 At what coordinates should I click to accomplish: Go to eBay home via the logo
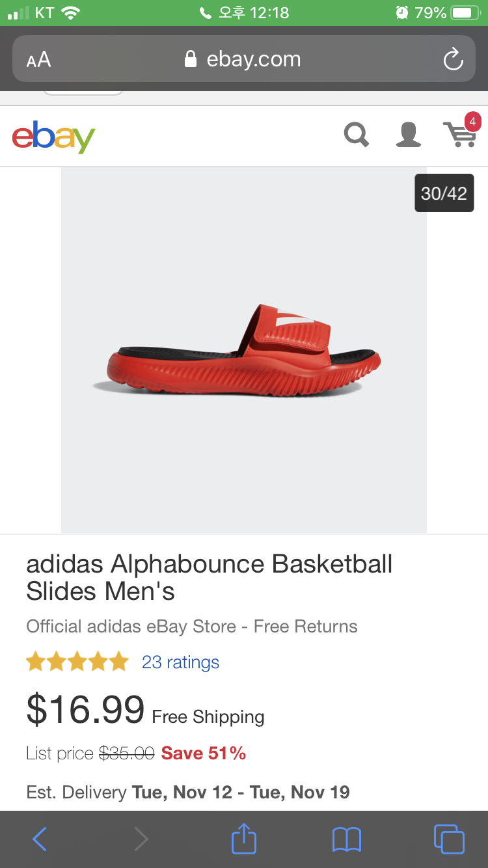[53, 137]
